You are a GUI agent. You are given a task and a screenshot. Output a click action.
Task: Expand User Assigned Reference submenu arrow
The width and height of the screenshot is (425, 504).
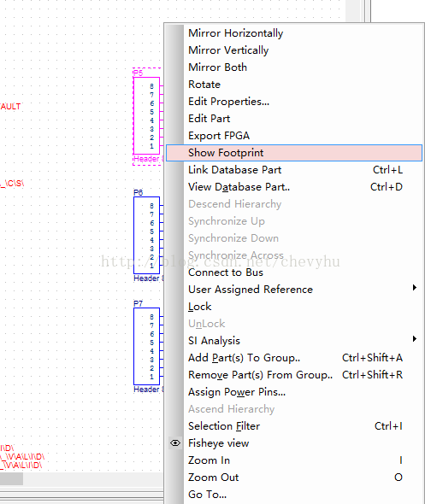tap(415, 288)
